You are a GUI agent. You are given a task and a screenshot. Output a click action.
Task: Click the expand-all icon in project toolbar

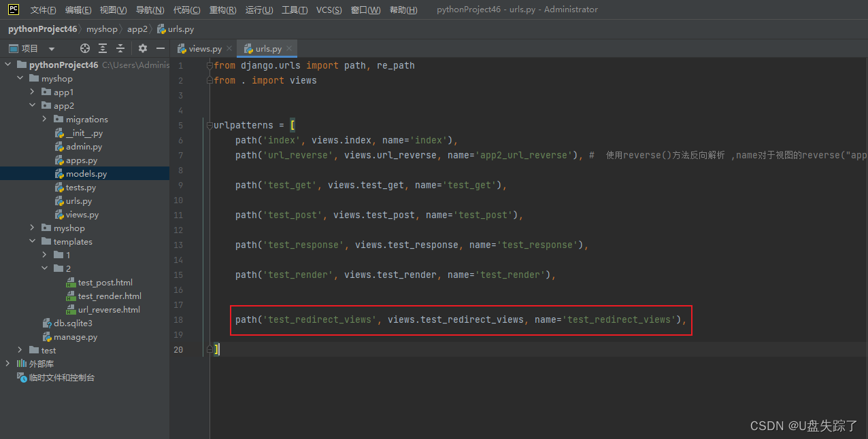102,48
